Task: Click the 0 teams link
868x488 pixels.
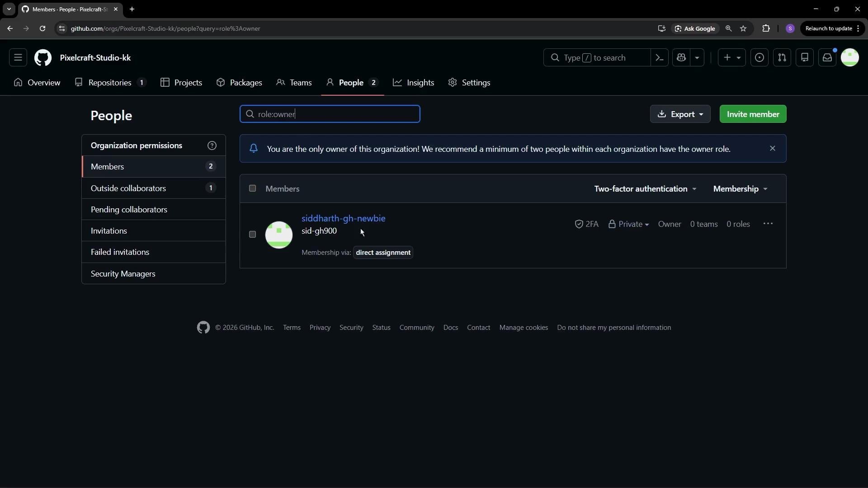Action: pos(704,224)
